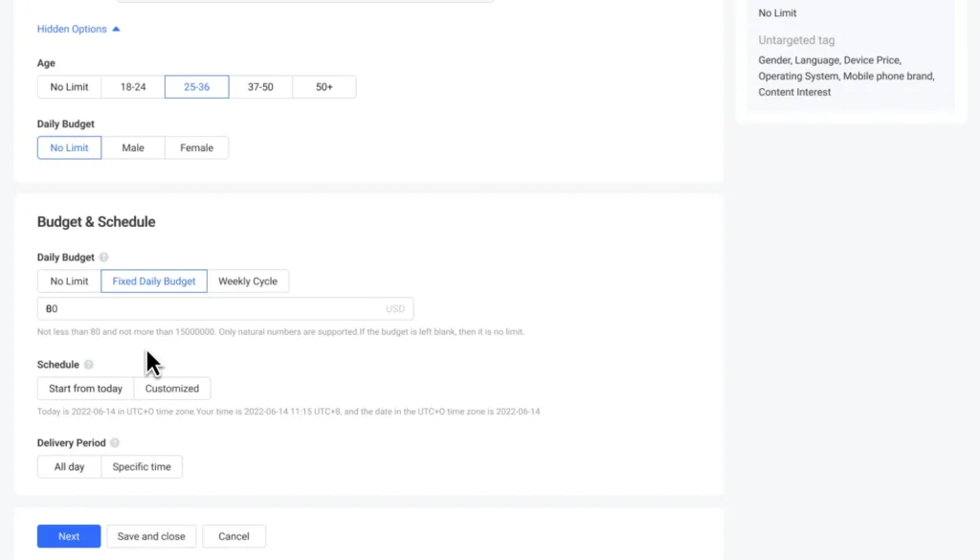This screenshot has height=560, width=980.
Task: Choose Specific time delivery period
Action: point(142,467)
